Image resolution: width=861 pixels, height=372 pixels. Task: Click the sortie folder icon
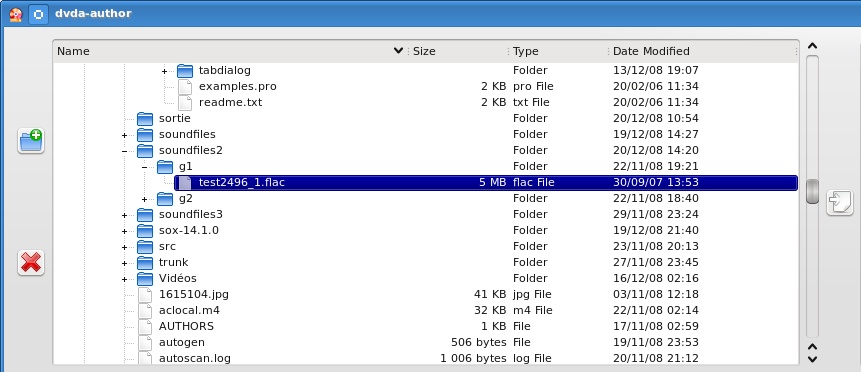(x=145, y=118)
